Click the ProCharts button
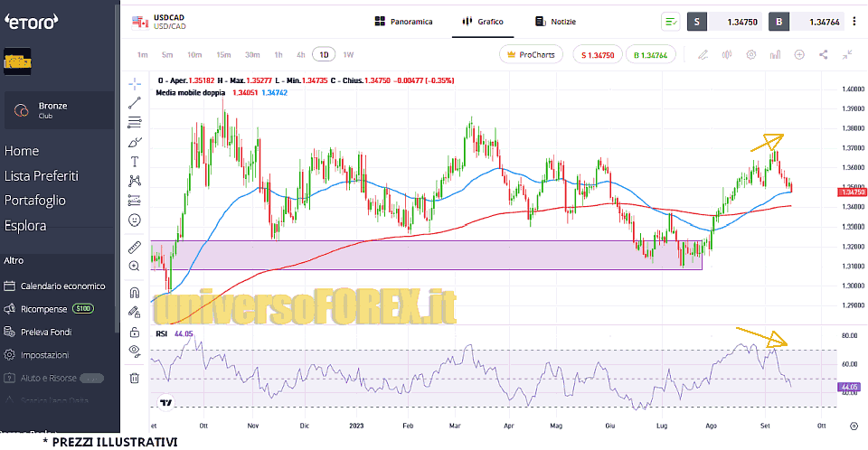The image size is (868, 450). pos(532,54)
